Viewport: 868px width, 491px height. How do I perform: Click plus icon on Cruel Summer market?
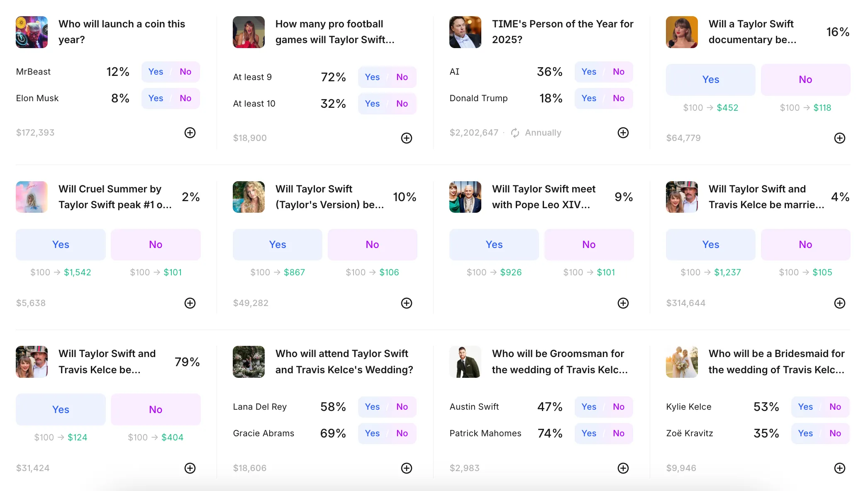pos(190,303)
